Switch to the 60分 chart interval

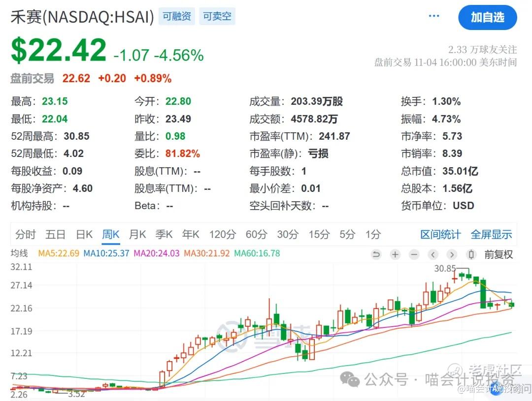pos(257,234)
